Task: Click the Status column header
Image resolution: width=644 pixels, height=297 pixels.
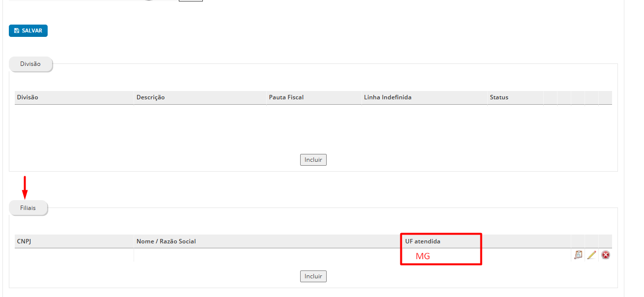Action: tap(499, 97)
